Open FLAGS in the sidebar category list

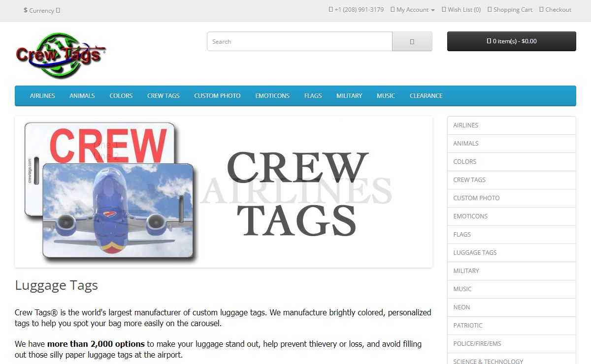511,235
